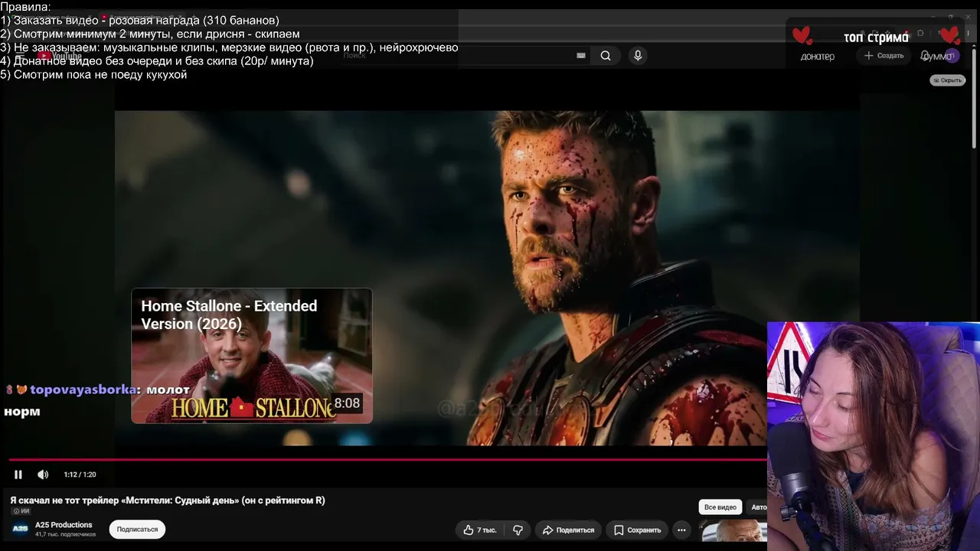The width and height of the screenshot is (980, 551).
Task: Share the video via Поделиться
Action: [568, 530]
